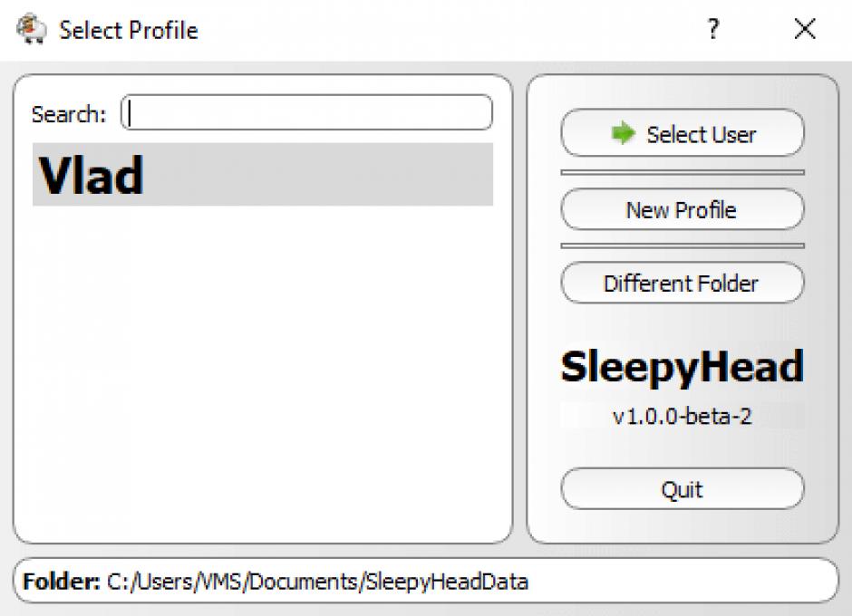
Task: Open the help question mark button
Action: (x=713, y=29)
